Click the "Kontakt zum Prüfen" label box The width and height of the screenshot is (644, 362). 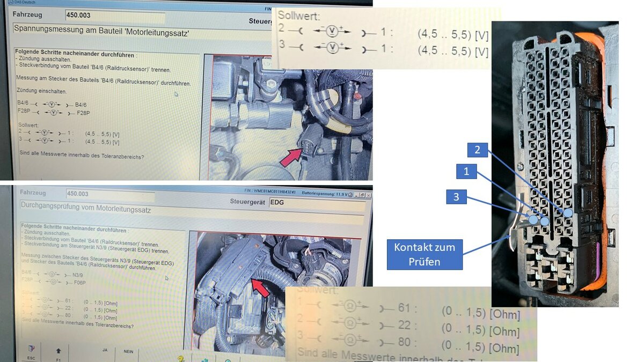click(424, 254)
